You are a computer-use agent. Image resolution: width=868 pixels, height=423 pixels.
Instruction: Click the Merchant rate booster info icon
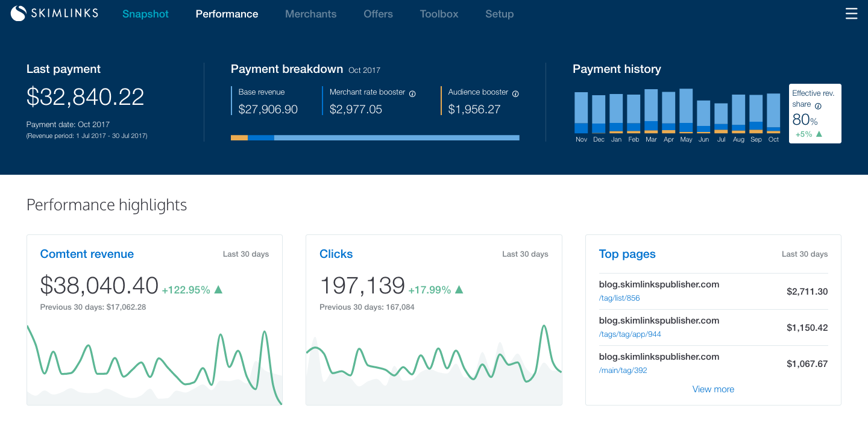(x=412, y=93)
